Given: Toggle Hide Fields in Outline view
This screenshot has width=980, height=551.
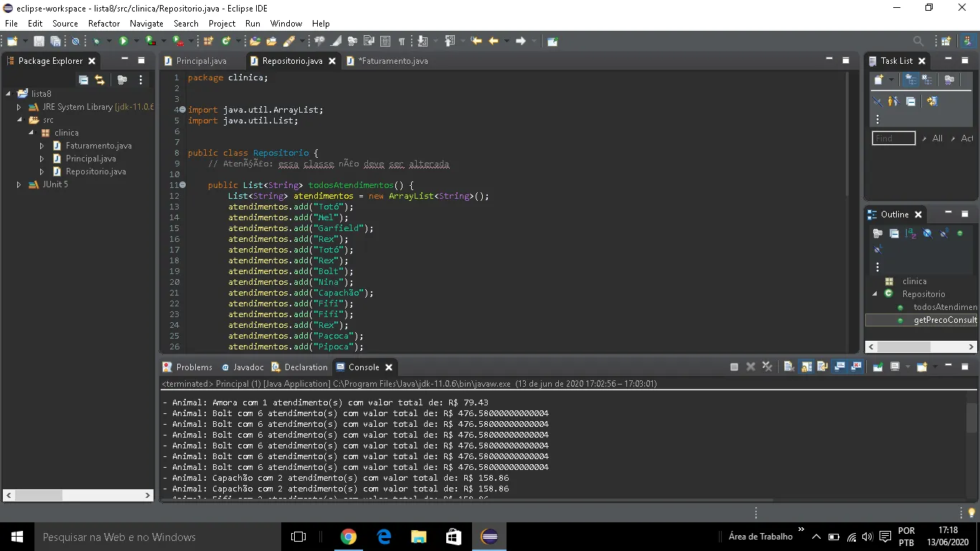Looking at the screenshot, I should coord(928,233).
